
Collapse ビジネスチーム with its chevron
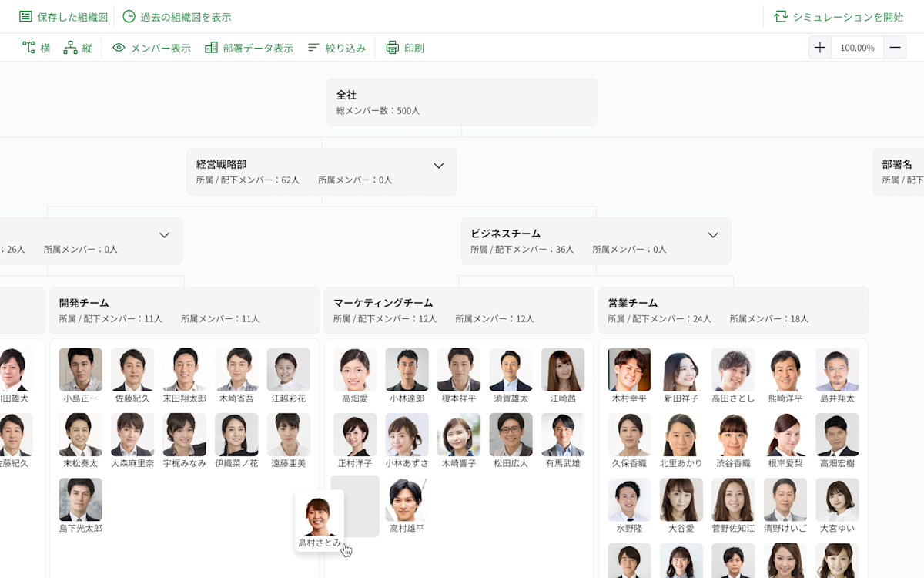(x=712, y=234)
